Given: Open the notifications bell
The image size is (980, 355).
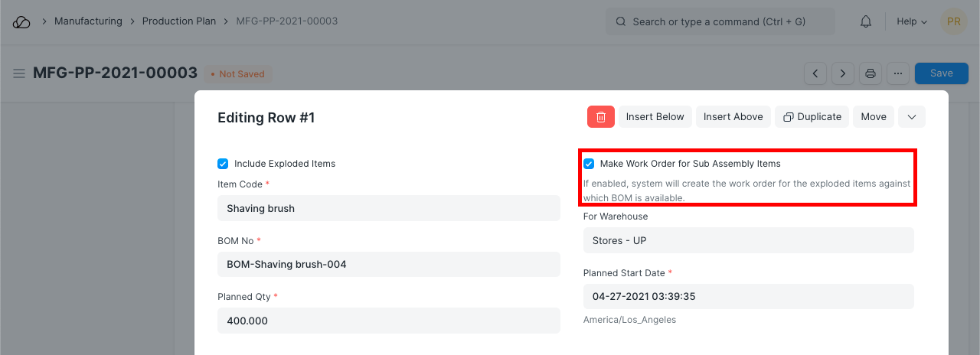Looking at the screenshot, I should click(x=866, y=22).
